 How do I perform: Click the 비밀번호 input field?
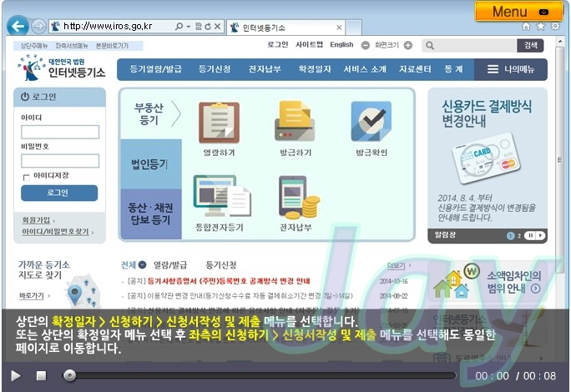tap(60, 160)
